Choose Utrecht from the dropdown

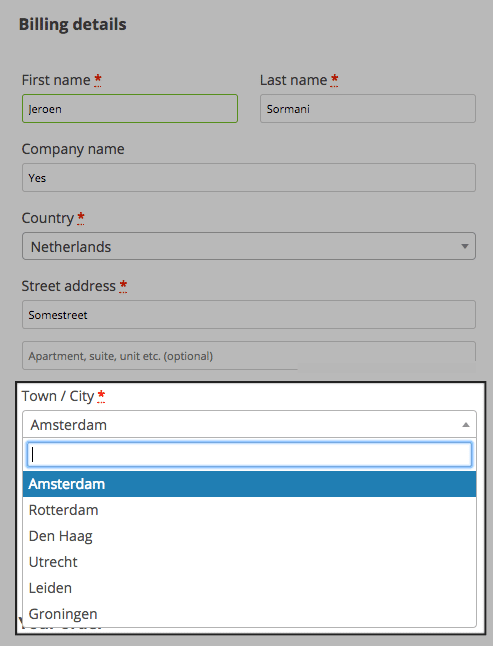click(x=249, y=562)
